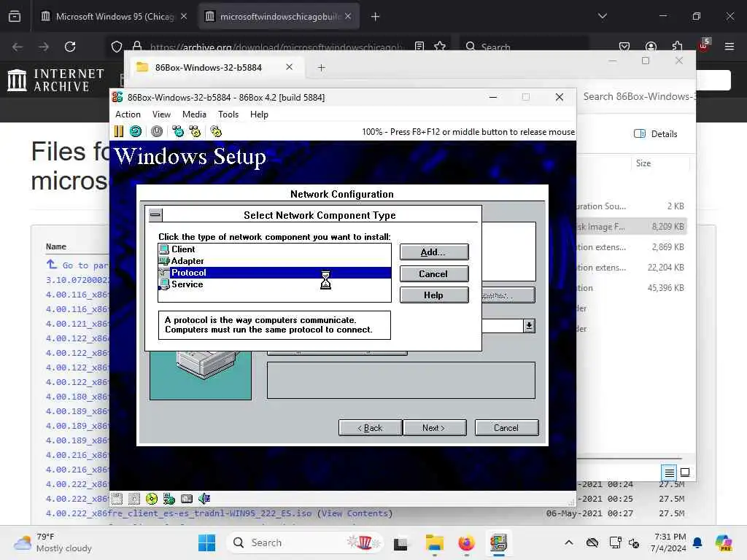
Task: Click the Firefox account icon
Action: tap(651, 46)
